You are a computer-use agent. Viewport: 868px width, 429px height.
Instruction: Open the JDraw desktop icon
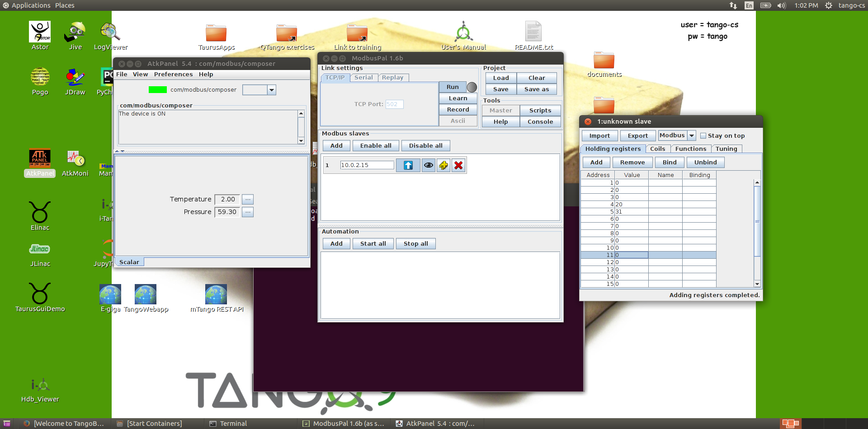tap(75, 81)
